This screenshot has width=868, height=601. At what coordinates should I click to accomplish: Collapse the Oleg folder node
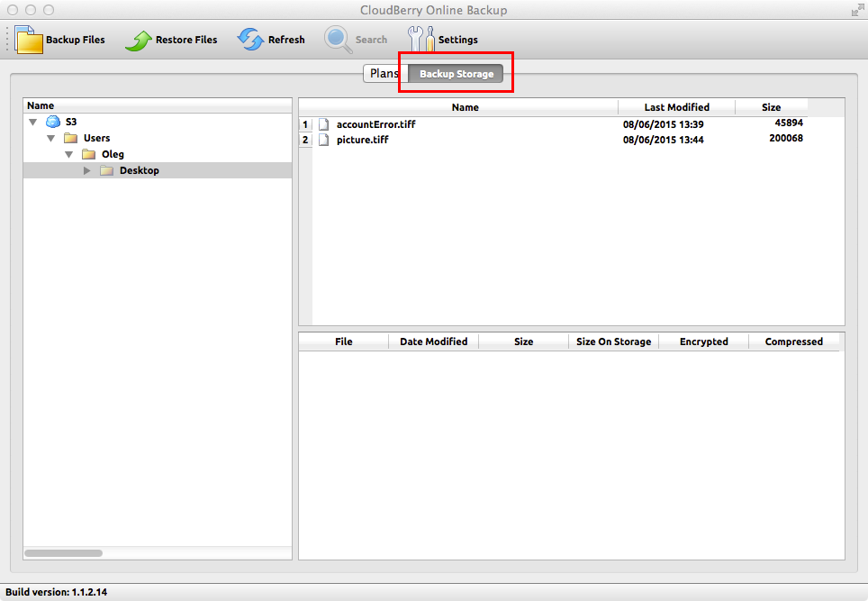[68, 155]
